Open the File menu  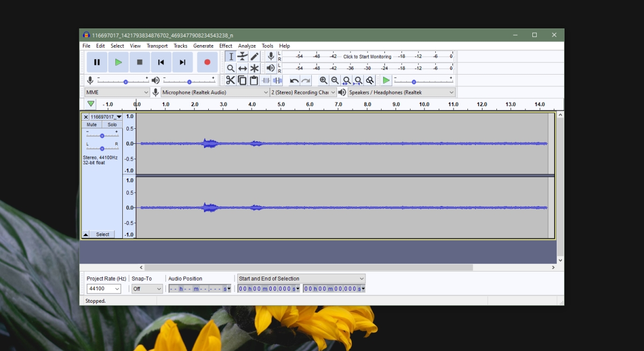click(86, 46)
